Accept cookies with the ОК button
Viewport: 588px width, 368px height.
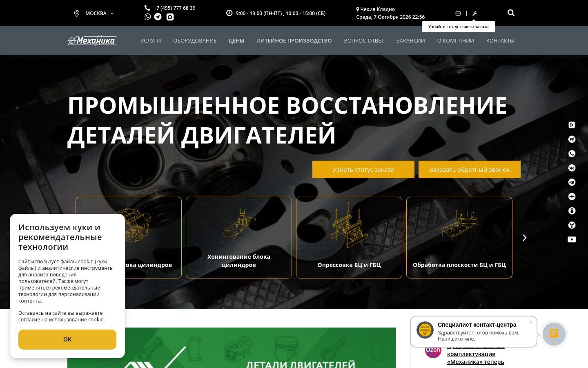point(67,339)
